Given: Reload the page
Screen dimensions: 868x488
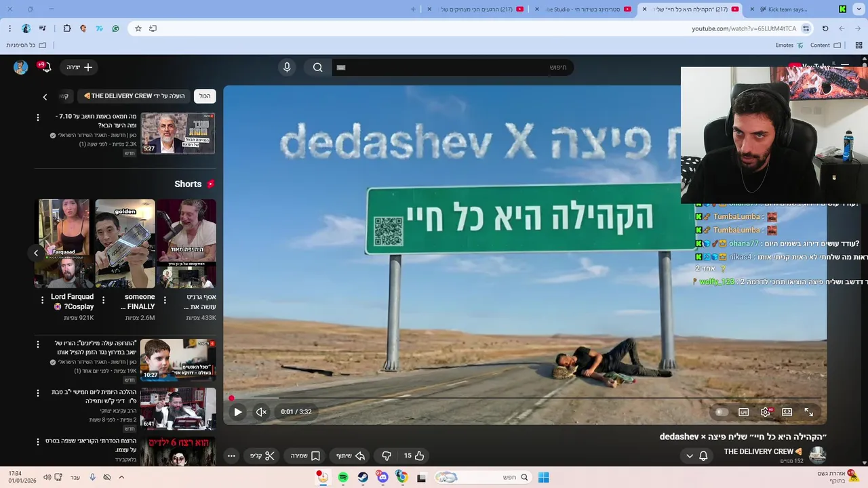Looking at the screenshot, I should [x=825, y=28].
